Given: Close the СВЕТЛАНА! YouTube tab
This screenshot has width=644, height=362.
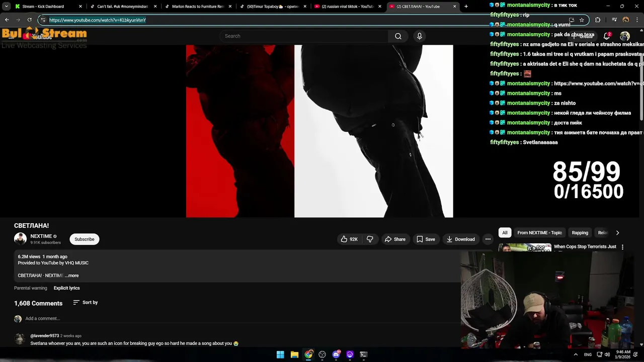Looking at the screenshot, I should (454, 7).
